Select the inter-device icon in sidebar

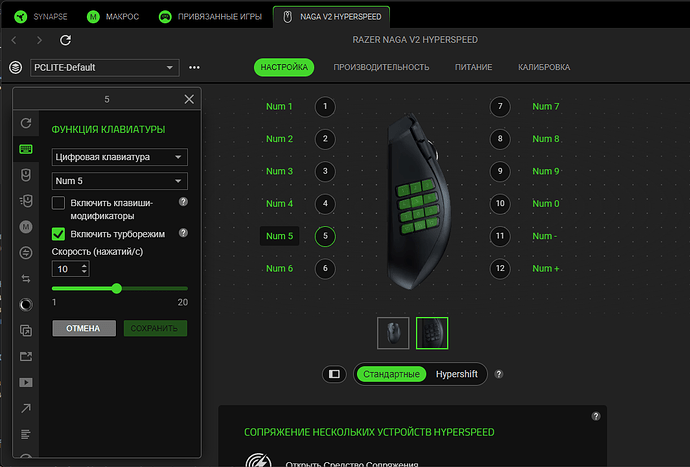pos(26,253)
